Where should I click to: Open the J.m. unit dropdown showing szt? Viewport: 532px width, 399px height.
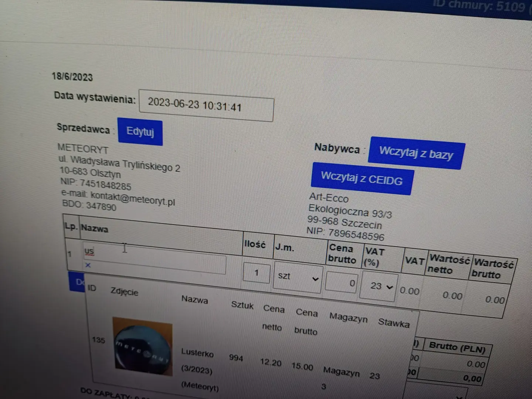click(298, 277)
